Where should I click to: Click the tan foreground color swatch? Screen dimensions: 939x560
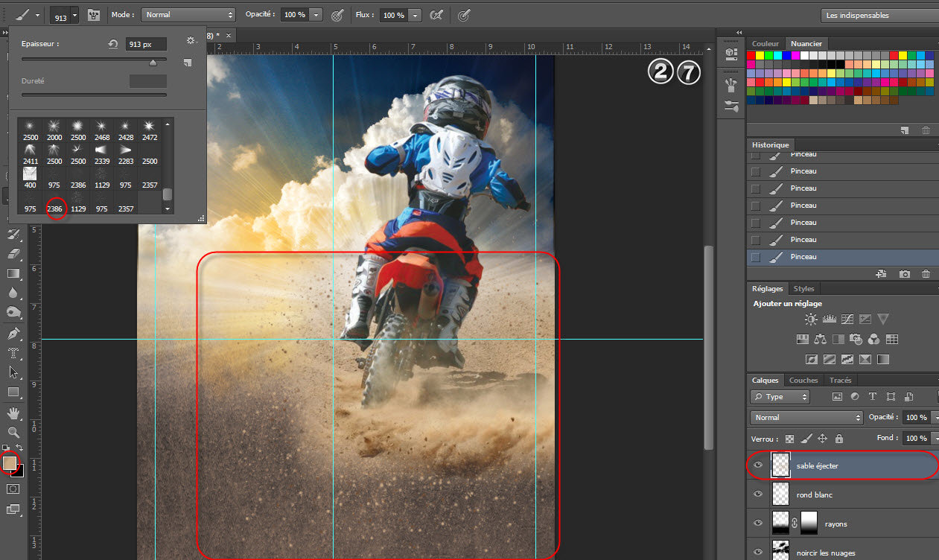[x=10, y=463]
